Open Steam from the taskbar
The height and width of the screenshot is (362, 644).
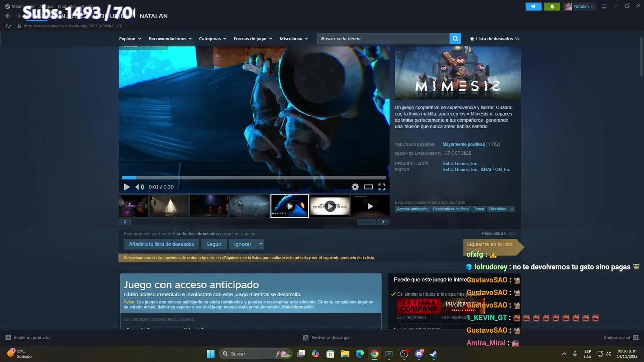tap(434, 354)
